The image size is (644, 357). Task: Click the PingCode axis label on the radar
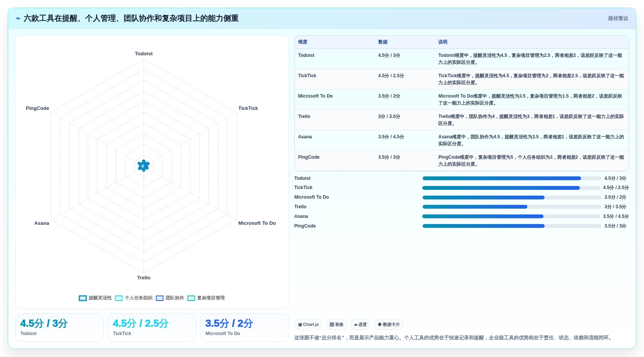click(x=37, y=108)
